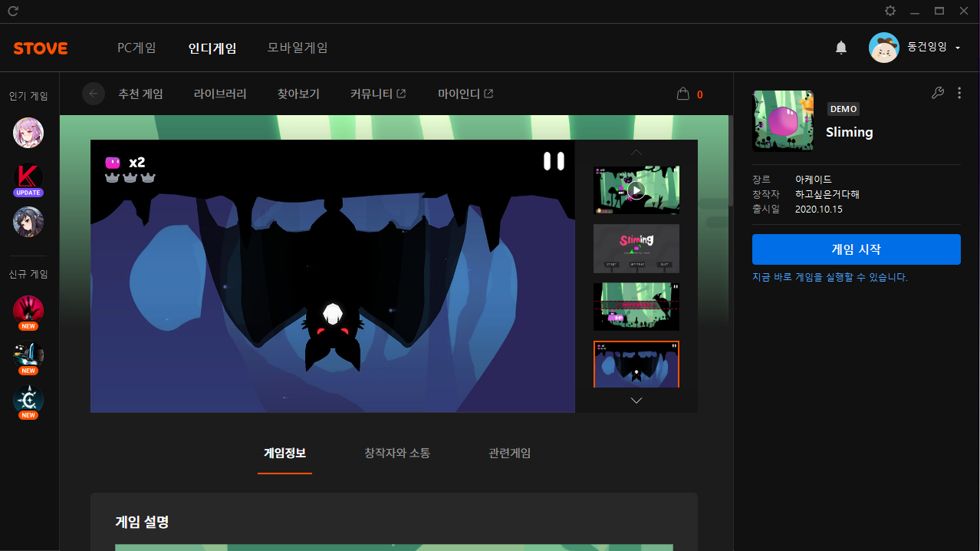Open the 커뮤니티 external link
This screenshot has width=980, height=551.
click(377, 94)
